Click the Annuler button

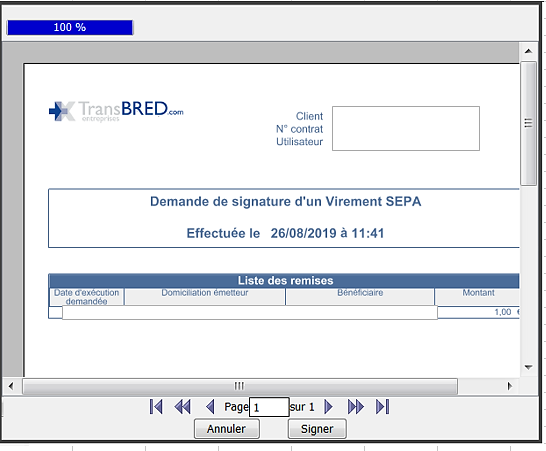[x=227, y=429]
